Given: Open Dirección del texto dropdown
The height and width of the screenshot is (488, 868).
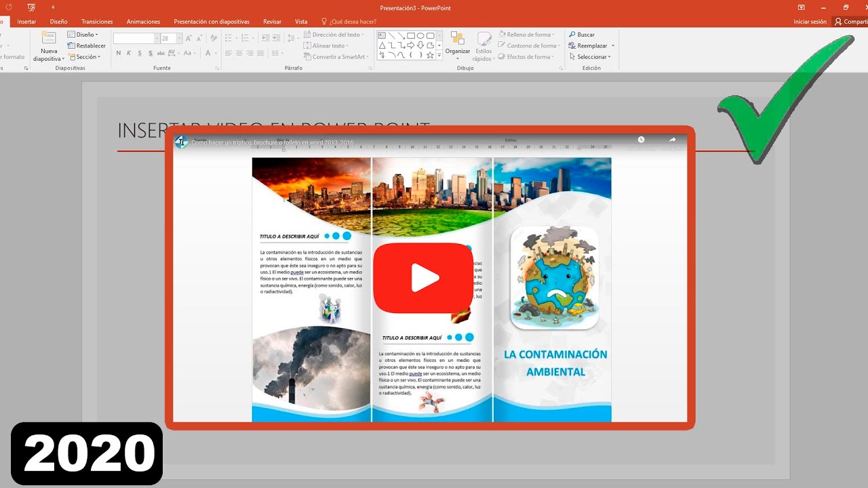Looking at the screenshot, I should coord(334,35).
